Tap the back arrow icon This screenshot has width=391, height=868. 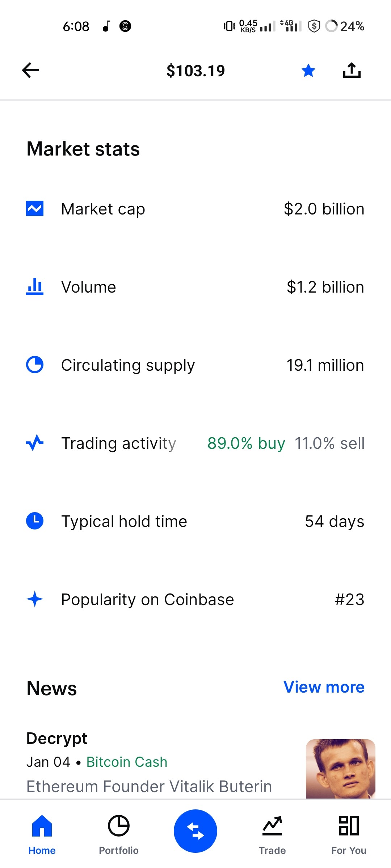click(30, 70)
